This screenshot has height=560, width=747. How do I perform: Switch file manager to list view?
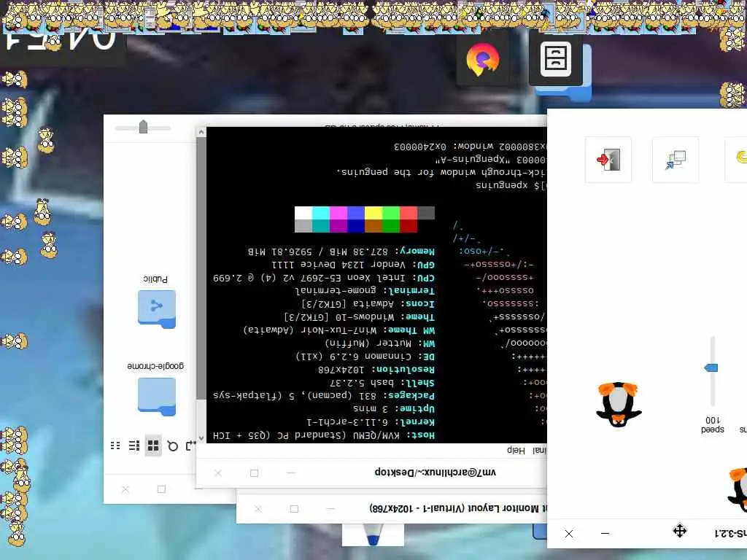tap(134, 446)
